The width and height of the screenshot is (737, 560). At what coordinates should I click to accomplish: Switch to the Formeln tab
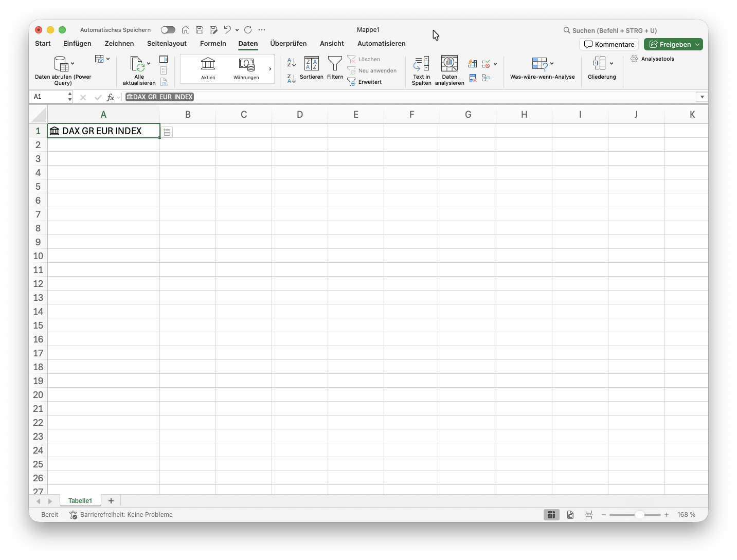tap(213, 44)
